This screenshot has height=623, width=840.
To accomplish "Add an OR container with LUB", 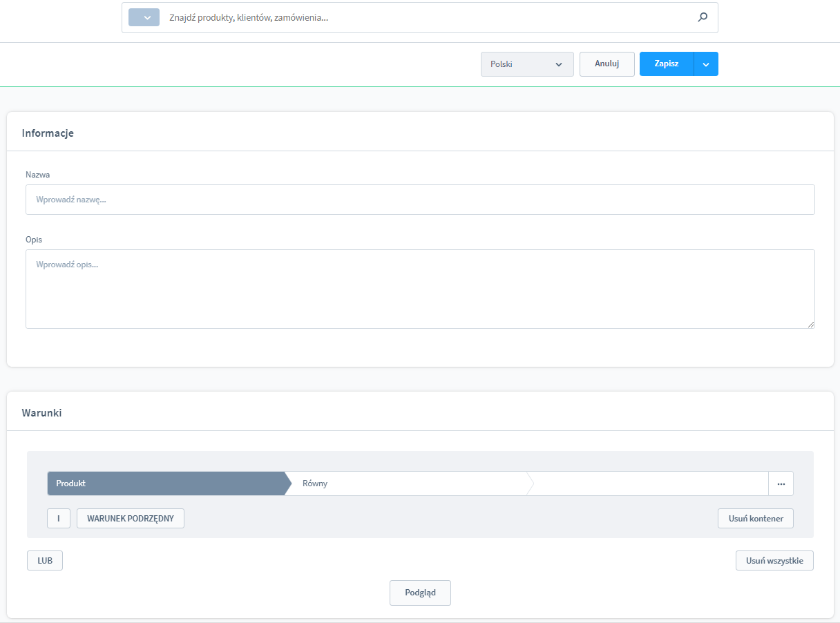I will (45, 561).
